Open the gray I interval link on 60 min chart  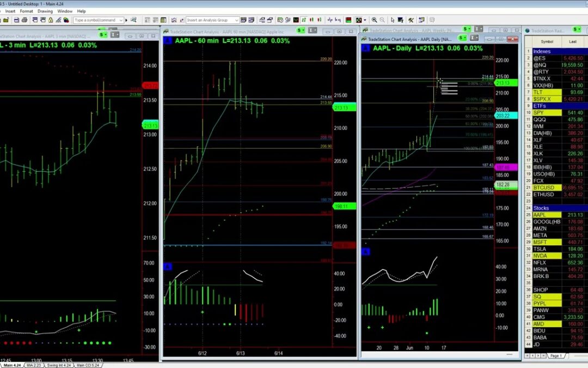313,30
